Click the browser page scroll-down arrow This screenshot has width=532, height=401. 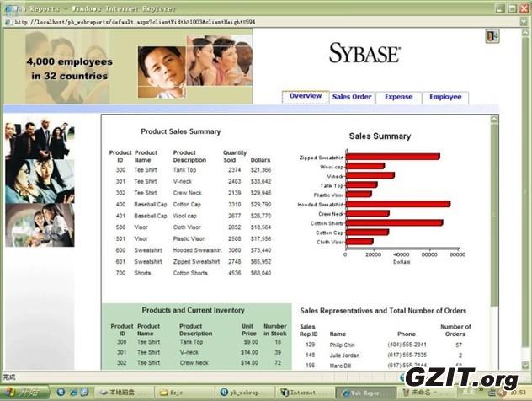(x=525, y=365)
